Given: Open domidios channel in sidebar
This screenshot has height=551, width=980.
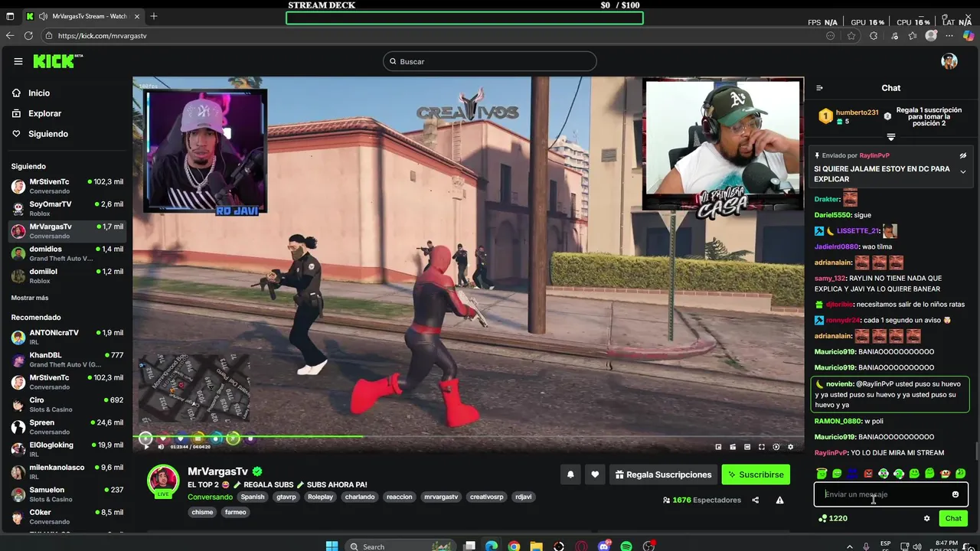Looking at the screenshot, I should 67,253.
